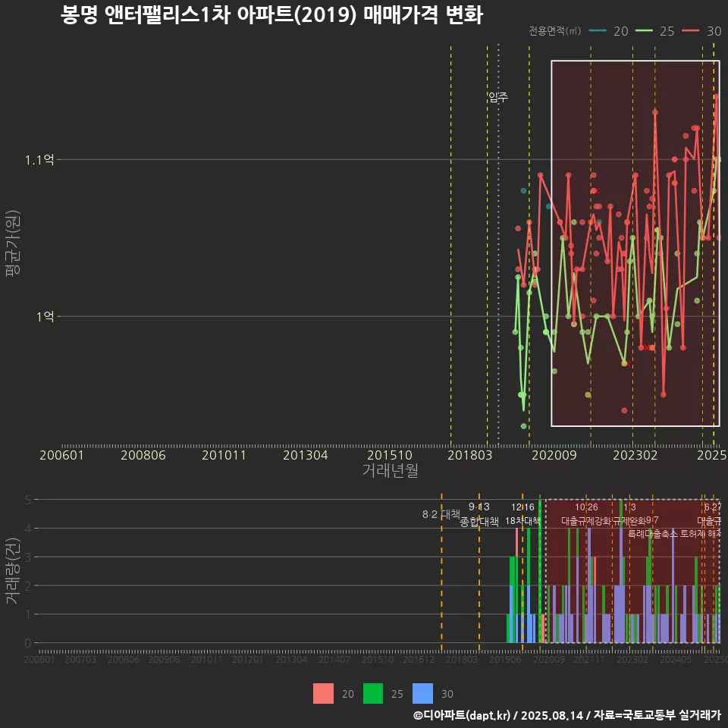Screen dimensions: 728x728
Task: Click 201201 on the volume chart x-axis
Action: click(x=248, y=659)
